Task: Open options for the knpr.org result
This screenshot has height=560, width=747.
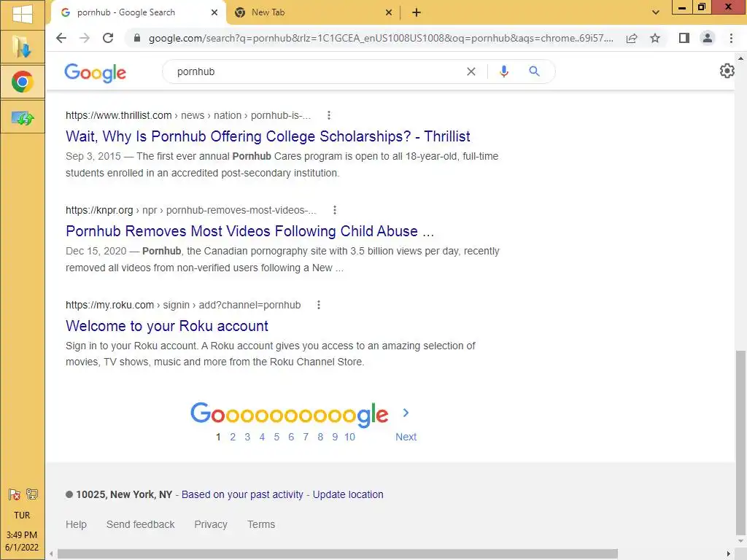Action: coord(335,210)
